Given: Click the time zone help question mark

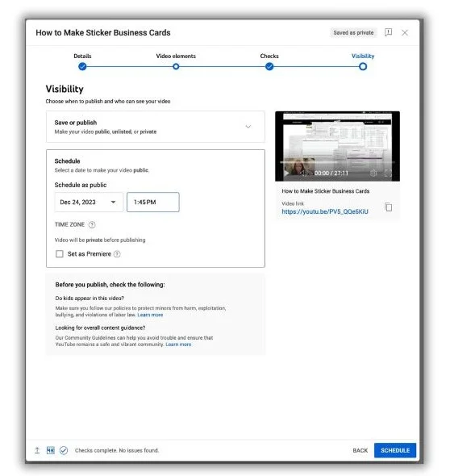Looking at the screenshot, I should click(92, 224).
